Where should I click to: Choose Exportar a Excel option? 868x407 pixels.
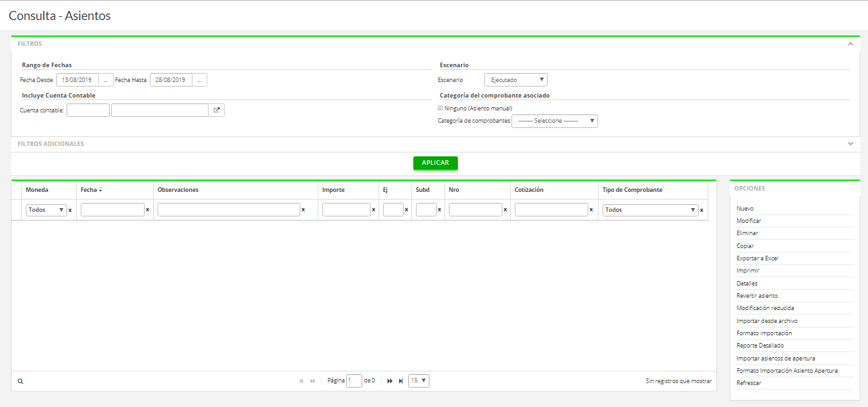[x=757, y=258]
